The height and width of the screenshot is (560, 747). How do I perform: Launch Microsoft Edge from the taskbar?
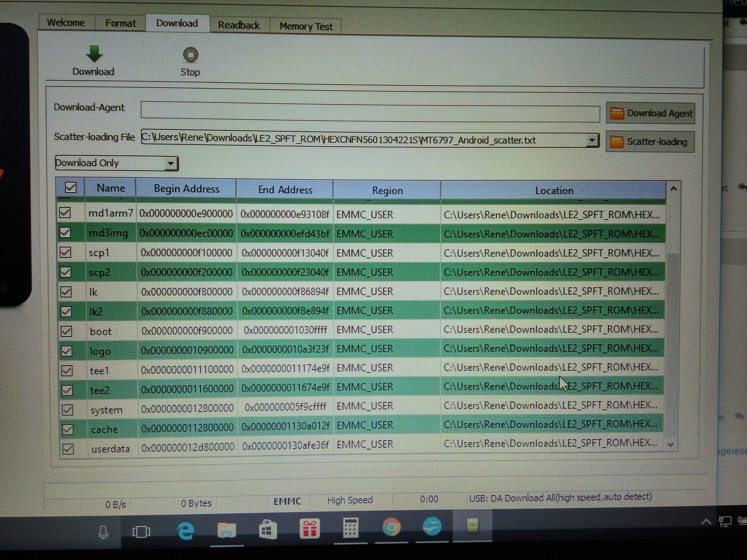[186, 531]
